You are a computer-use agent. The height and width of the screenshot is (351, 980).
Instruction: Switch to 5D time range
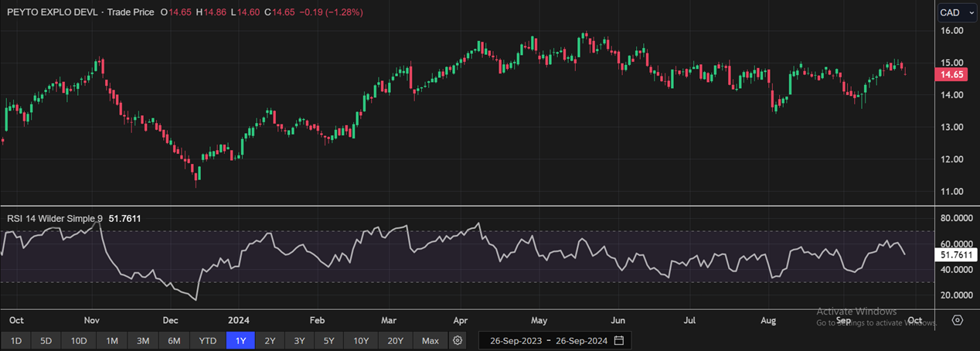46,340
